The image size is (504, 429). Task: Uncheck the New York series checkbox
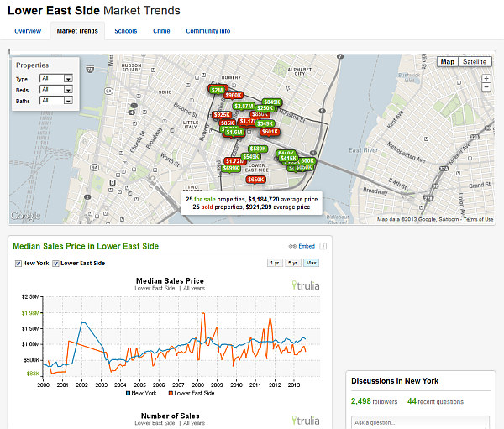[18, 264]
